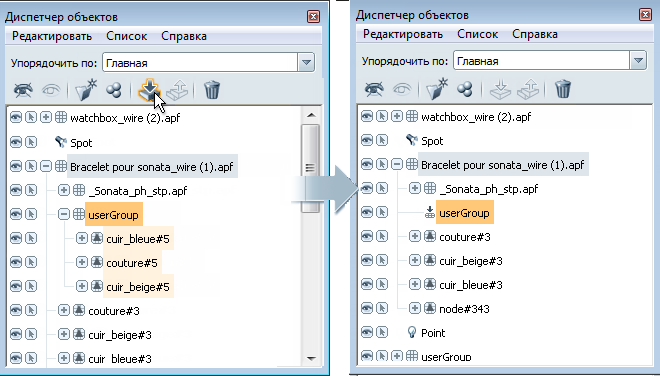Click the three-spheres group icon in left toolbar
The width and height of the screenshot is (660, 376).
pos(114,90)
